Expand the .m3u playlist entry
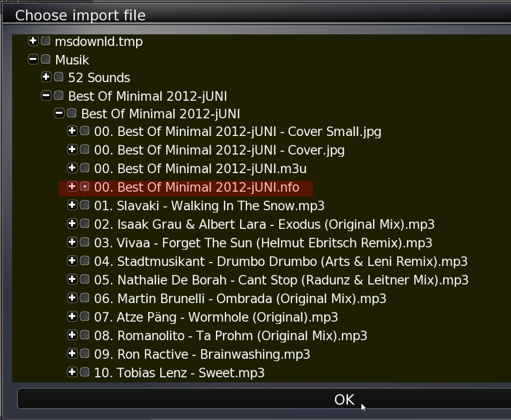 point(72,168)
